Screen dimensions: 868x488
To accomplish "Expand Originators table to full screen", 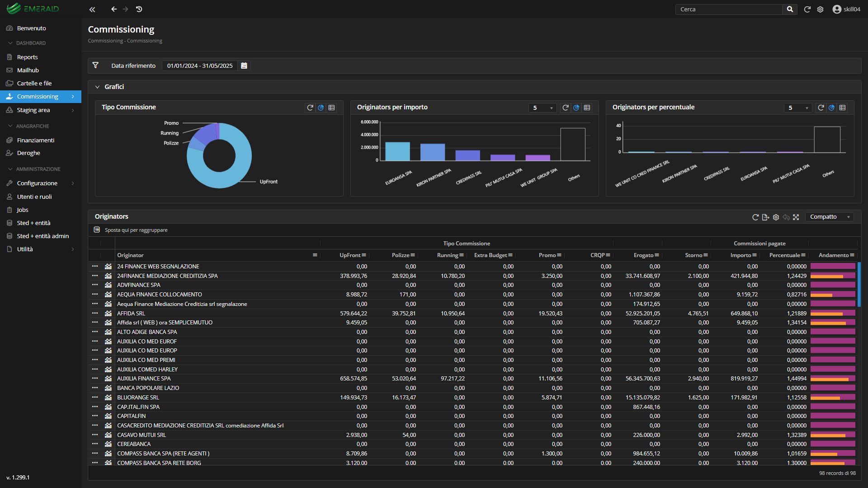I will tap(796, 217).
